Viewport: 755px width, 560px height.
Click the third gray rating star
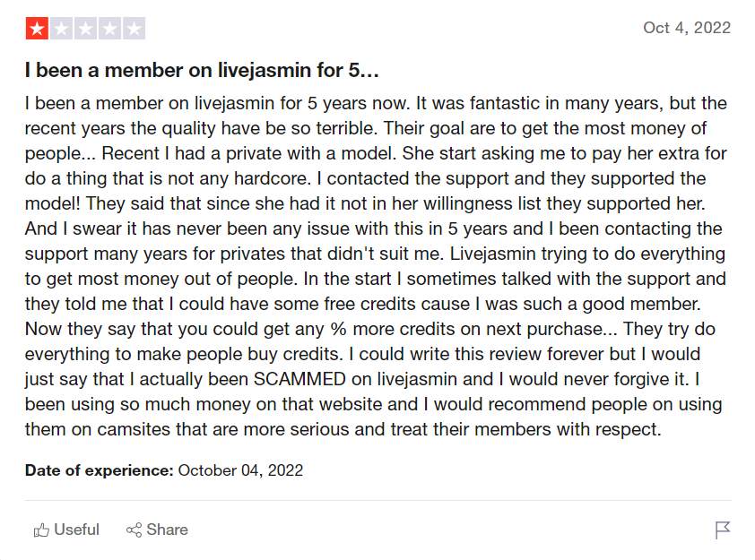tap(85, 29)
